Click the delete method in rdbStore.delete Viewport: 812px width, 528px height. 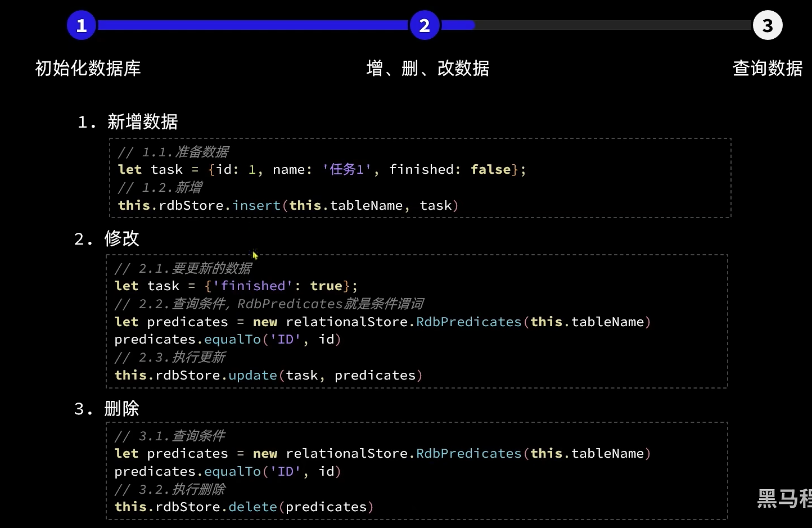click(252, 507)
